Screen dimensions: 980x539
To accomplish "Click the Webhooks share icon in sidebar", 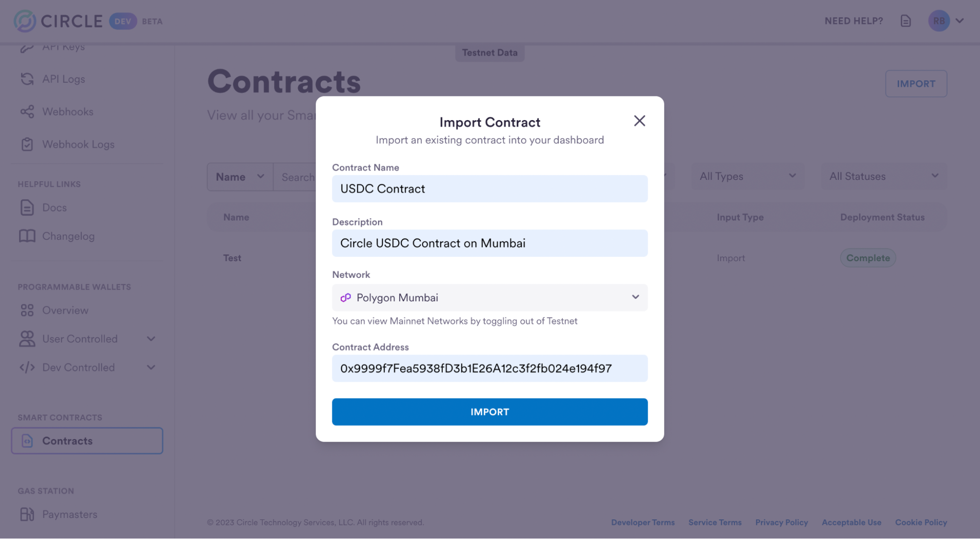I will (x=27, y=112).
